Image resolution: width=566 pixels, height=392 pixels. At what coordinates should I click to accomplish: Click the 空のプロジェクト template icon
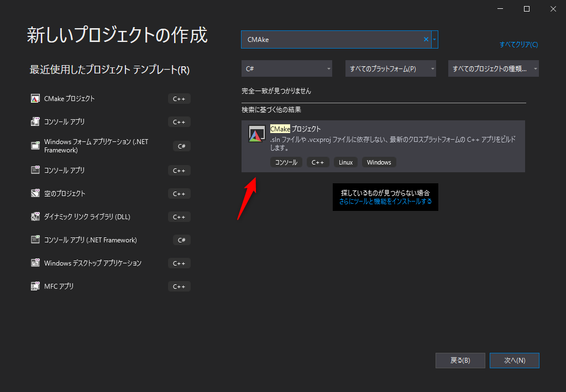pos(35,193)
